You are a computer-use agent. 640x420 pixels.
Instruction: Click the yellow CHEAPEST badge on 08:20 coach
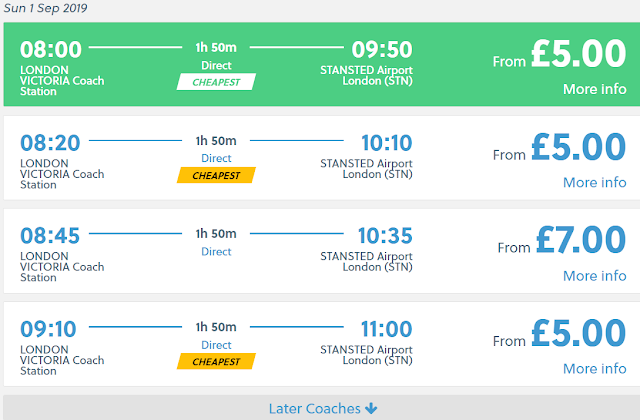(216, 175)
